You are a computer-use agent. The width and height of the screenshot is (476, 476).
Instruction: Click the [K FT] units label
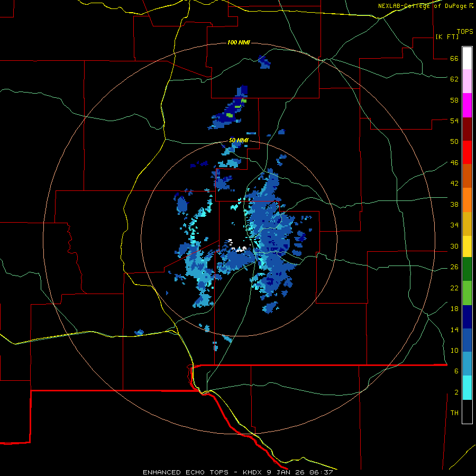coord(447,36)
